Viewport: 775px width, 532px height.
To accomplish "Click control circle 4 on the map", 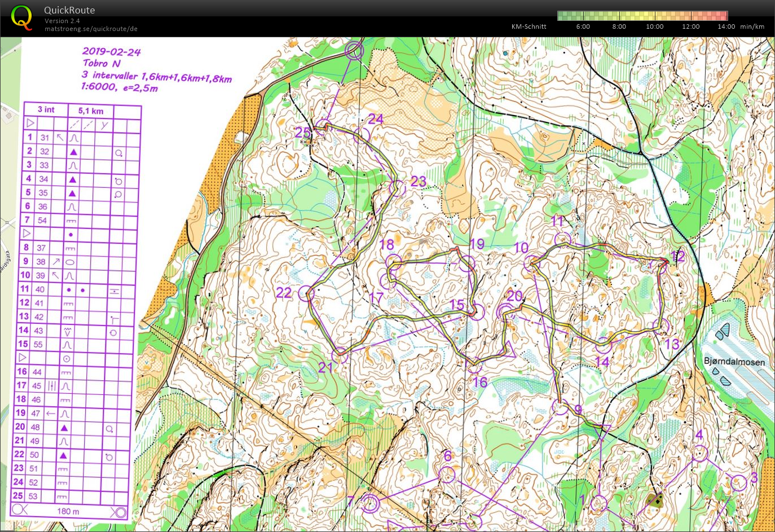I will point(699,453).
